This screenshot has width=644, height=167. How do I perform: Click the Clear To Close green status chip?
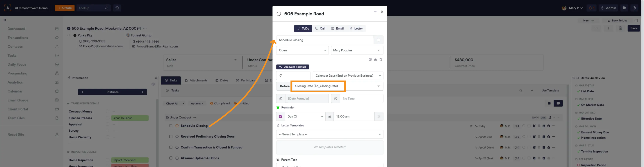[x=130, y=118]
